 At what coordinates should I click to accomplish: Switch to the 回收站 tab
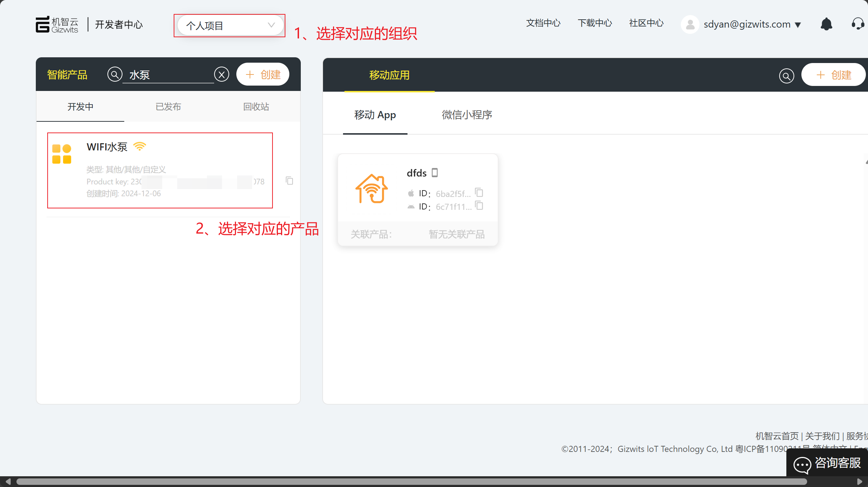[x=256, y=107]
